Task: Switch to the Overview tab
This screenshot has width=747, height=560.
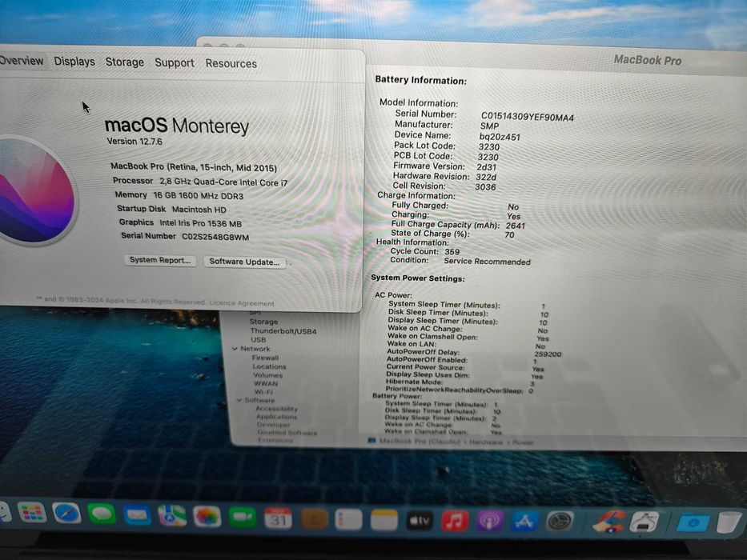Action: pyautogui.click(x=22, y=61)
